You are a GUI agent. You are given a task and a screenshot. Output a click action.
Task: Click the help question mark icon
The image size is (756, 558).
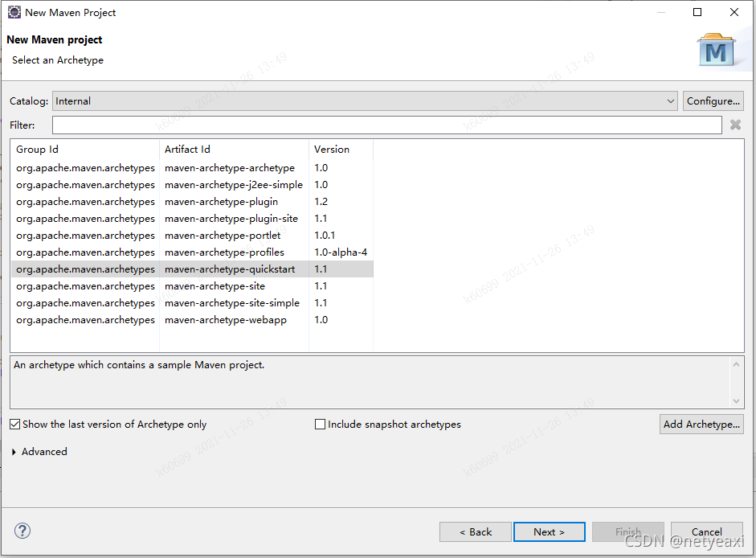pyautogui.click(x=22, y=531)
